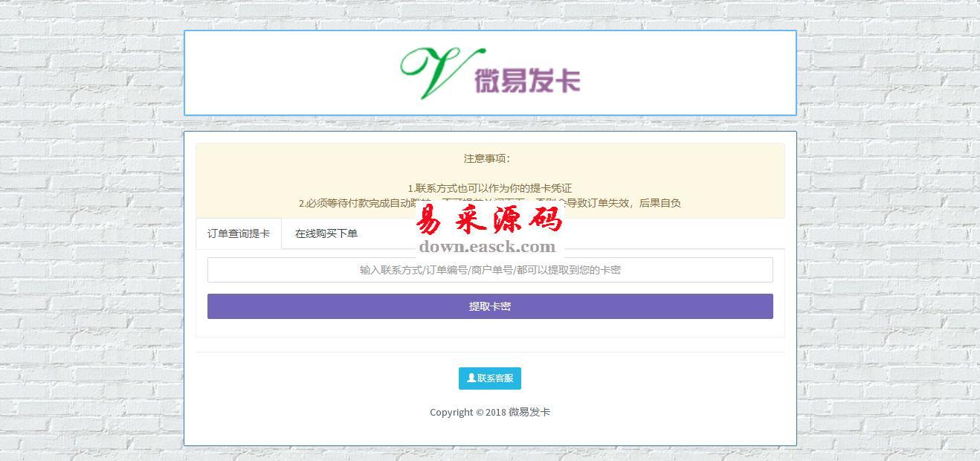Screen dimensions: 980x461
Task: Click the white header banner's empty left side
Action: click(x=283, y=73)
